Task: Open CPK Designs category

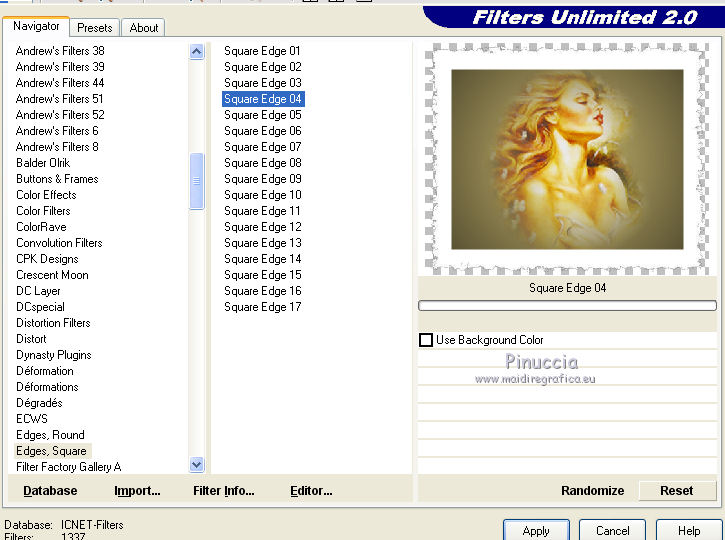Action: click(47, 259)
